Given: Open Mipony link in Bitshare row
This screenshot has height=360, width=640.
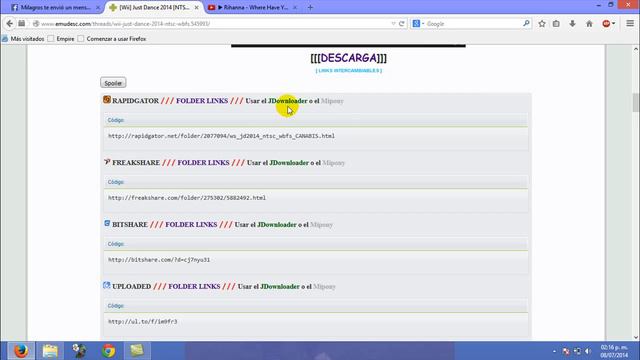Looking at the screenshot, I should pos(321,225).
